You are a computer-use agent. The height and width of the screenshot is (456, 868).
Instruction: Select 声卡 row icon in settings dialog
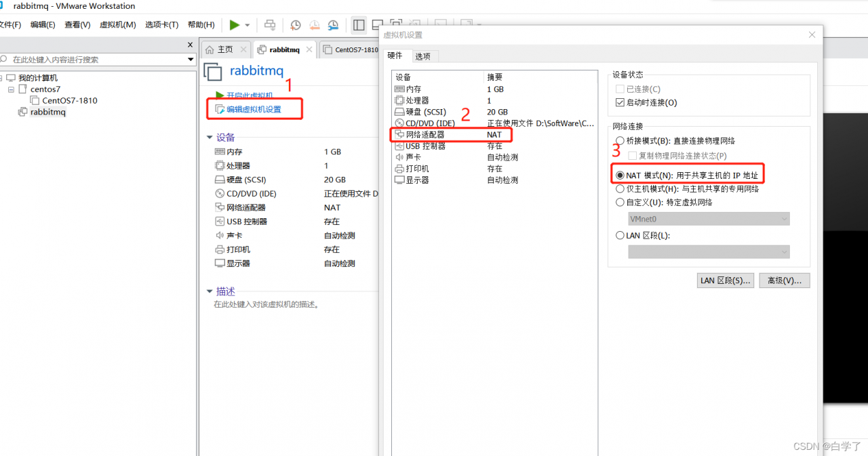(x=399, y=157)
